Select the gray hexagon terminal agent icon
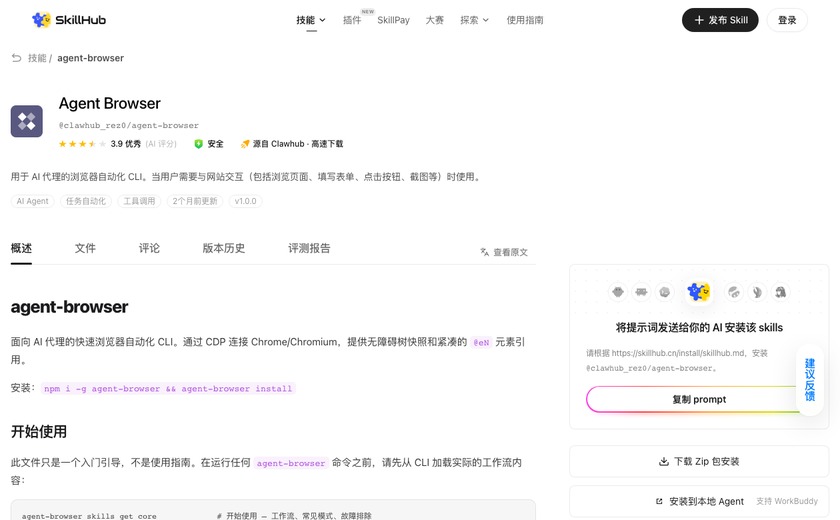This screenshot has height=520, width=840. click(665, 292)
